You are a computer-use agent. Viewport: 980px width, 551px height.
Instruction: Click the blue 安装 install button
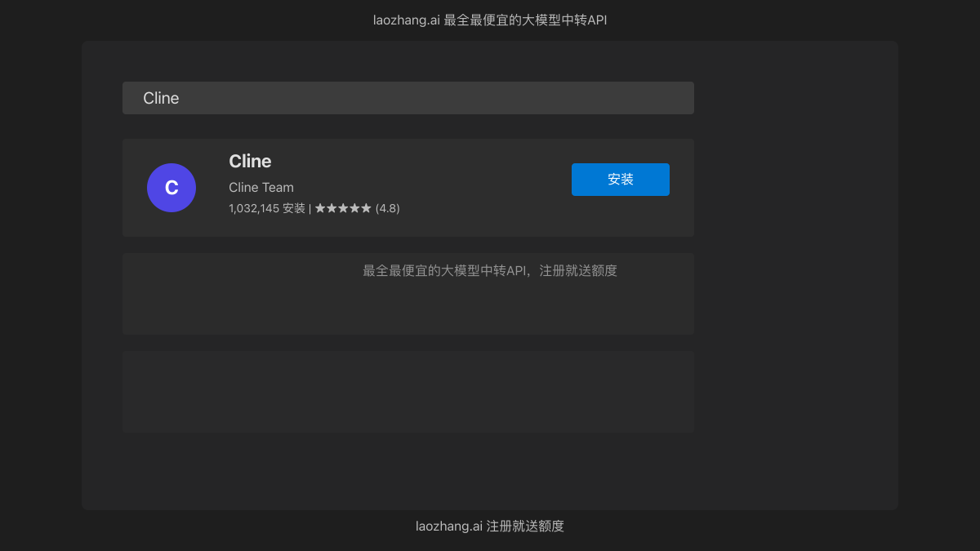point(621,180)
